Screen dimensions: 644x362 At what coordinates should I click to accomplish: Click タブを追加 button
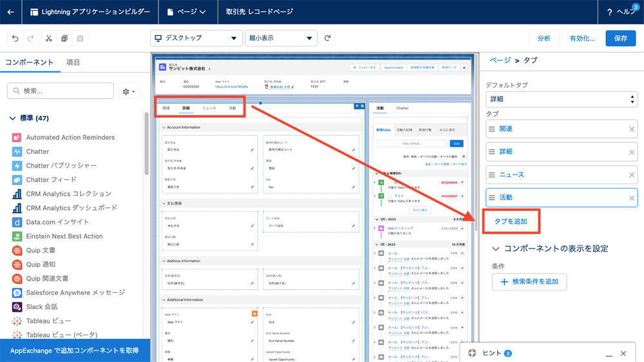coord(511,222)
